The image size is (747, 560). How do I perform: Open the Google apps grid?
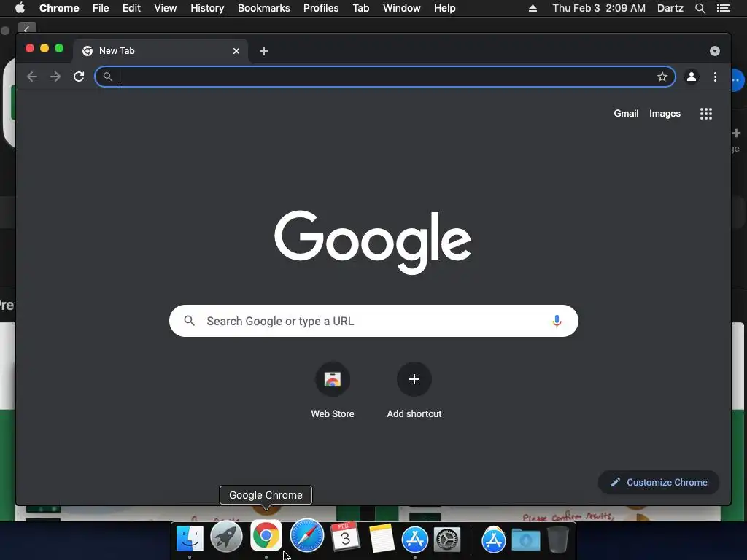pos(706,113)
